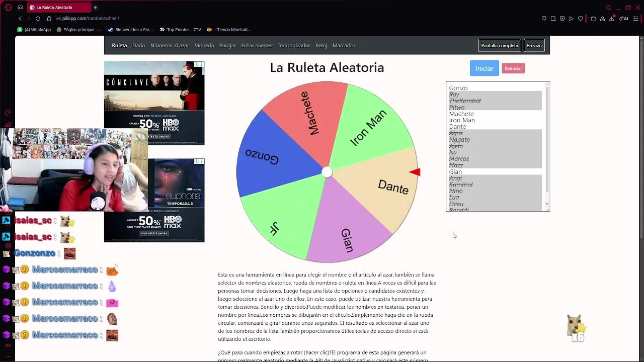The width and height of the screenshot is (644, 362).
Task: Open the Marcador menu item
Action: (x=344, y=45)
